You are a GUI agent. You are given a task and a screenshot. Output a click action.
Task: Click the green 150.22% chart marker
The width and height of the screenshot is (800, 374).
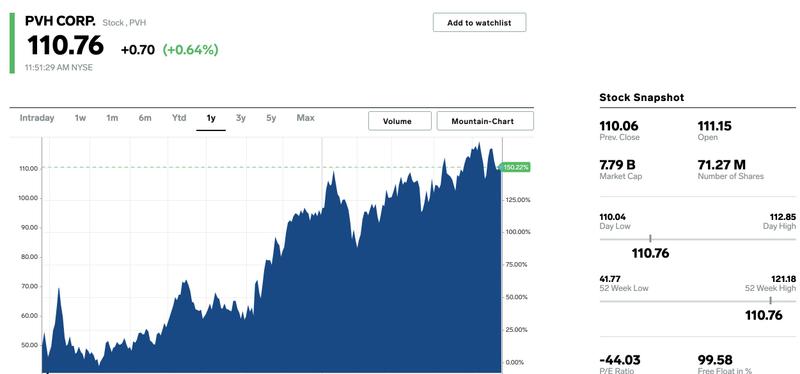tap(516, 167)
